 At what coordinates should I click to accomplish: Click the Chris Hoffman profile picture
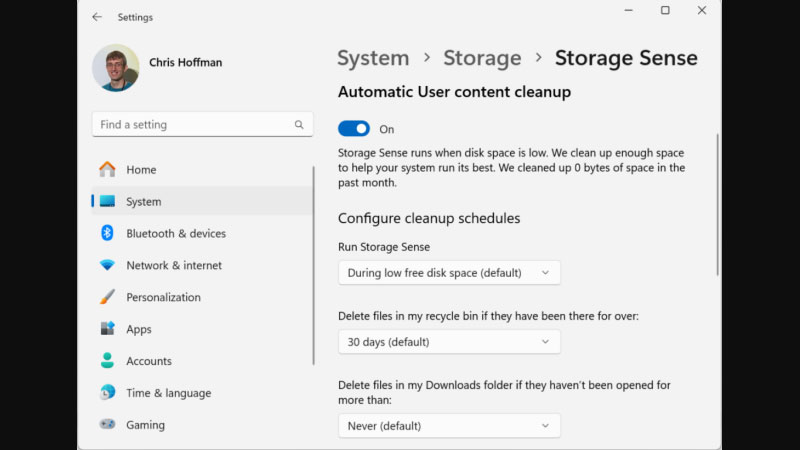[115, 67]
